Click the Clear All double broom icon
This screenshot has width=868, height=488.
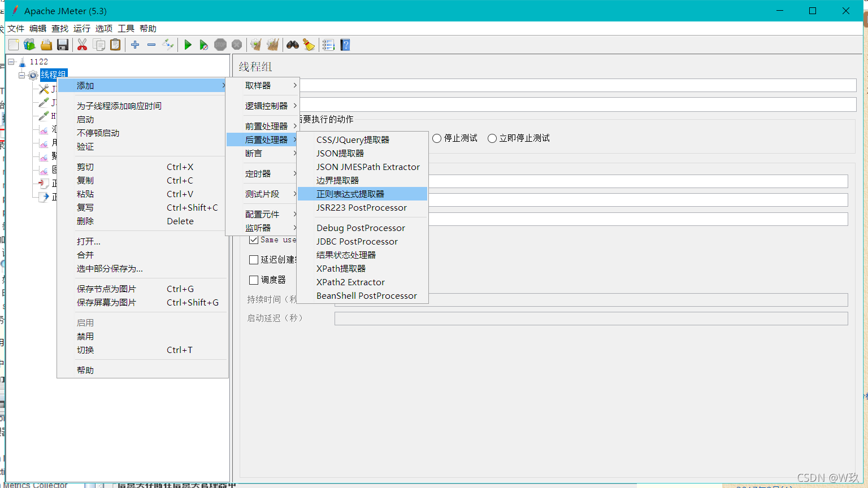click(x=272, y=45)
